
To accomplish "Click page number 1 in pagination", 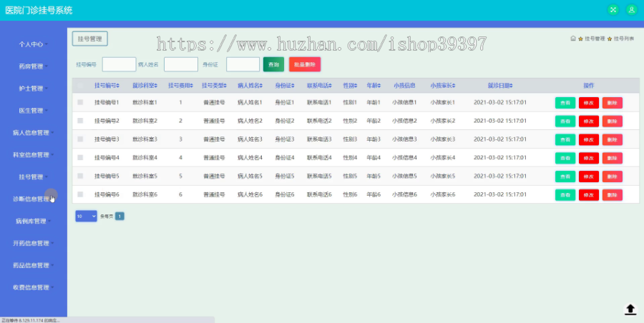I will (119, 217).
